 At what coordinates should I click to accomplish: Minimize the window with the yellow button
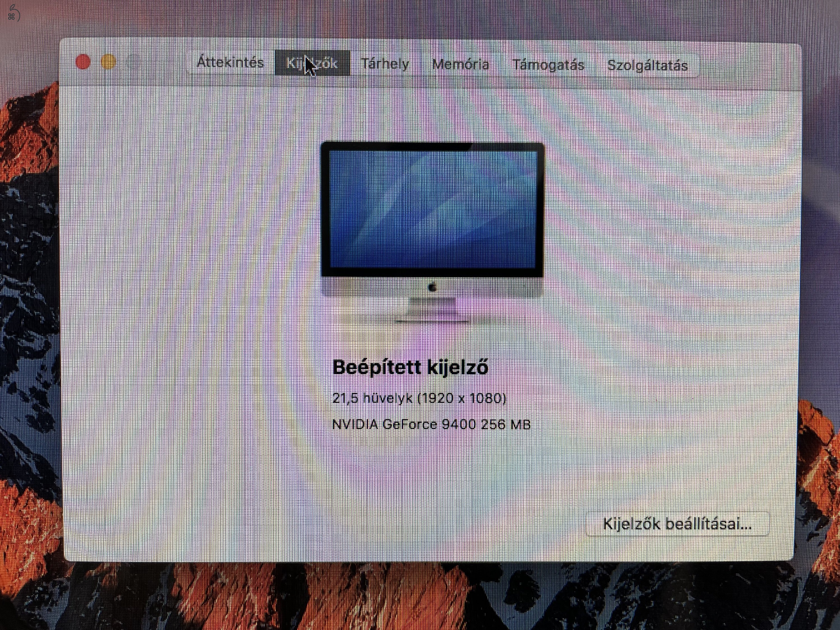pyautogui.click(x=108, y=62)
